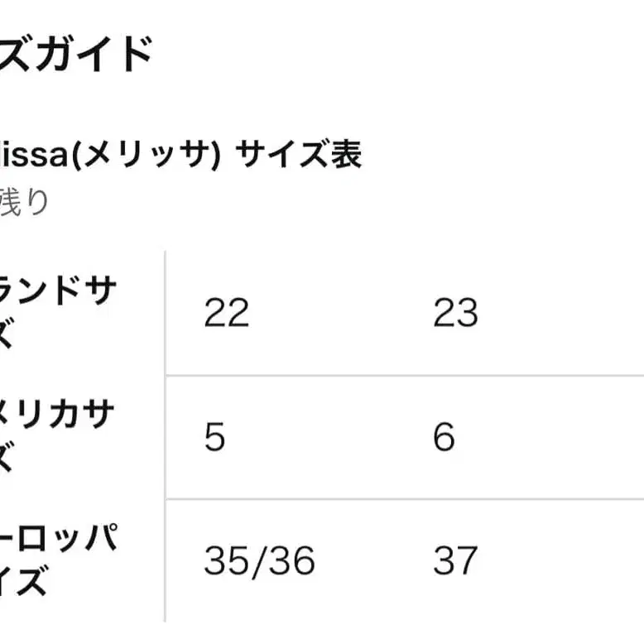Select the メリカサ American size row header

coord(56,416)
